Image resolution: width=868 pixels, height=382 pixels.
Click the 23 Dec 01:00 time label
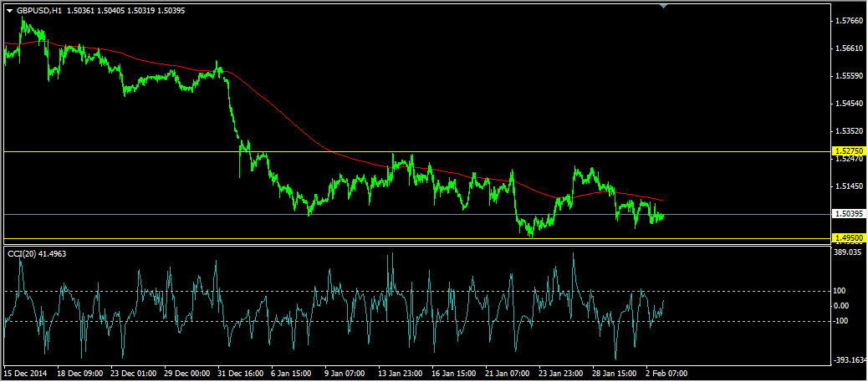tap(135, 374)
